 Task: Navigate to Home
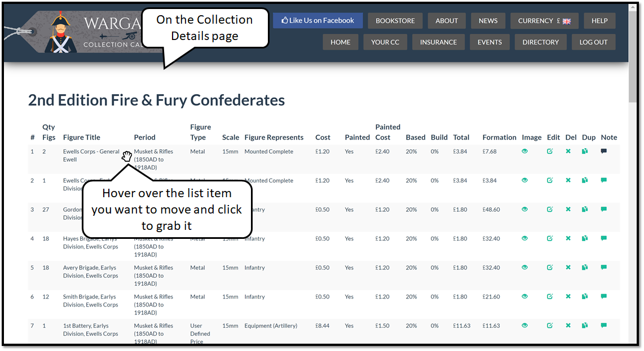[341, 42]
